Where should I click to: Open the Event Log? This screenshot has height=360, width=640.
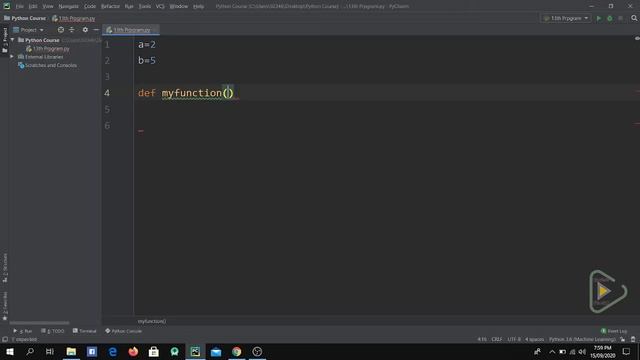tap(614, 331)
